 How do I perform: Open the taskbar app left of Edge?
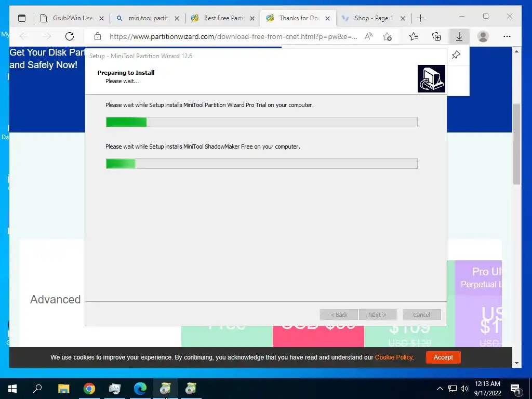(115, 389)
